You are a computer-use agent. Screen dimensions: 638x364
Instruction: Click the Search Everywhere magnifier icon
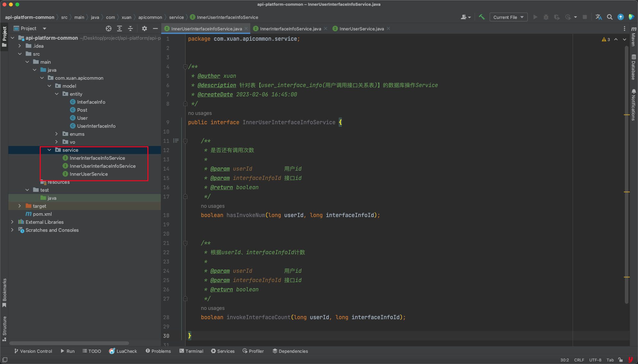pyautogui.click(x=610, y=17)
